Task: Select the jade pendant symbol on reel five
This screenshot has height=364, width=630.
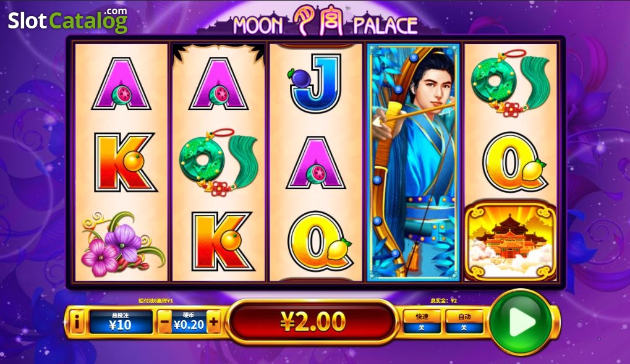Action: coord(510,83)
